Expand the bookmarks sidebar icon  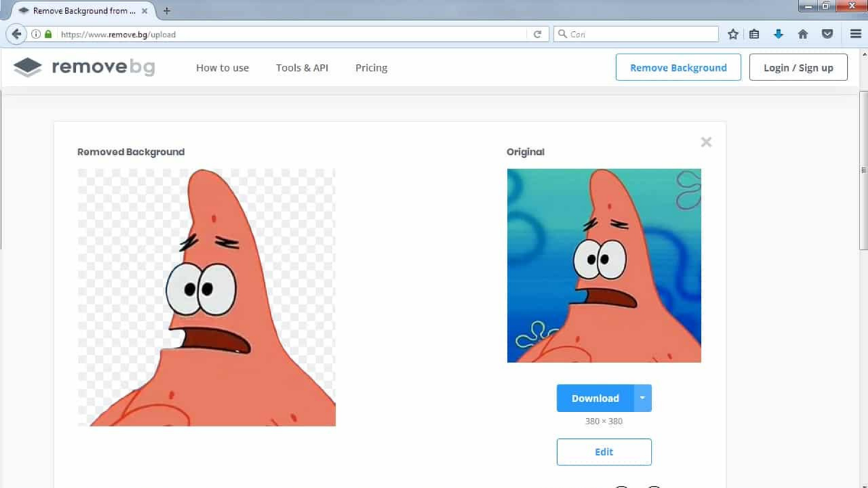pos(754,33)
